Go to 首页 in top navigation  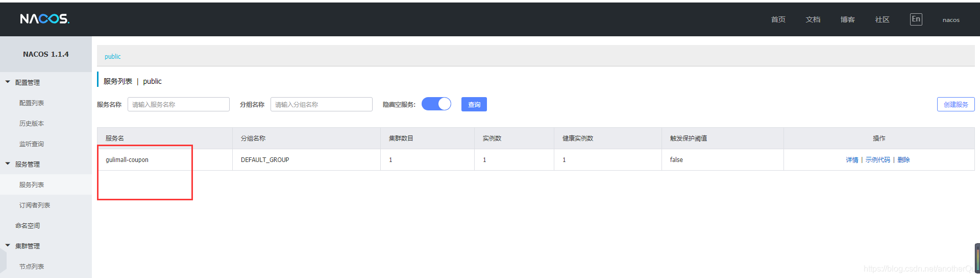pos(778,19)
